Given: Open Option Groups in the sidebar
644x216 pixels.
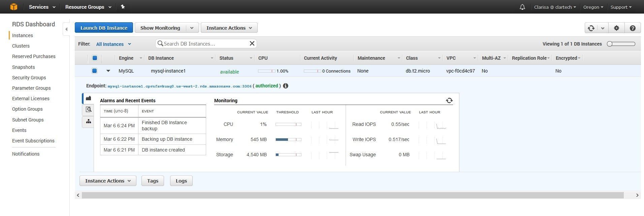Looking at the screenshot, I should click(x=27, y=109).
